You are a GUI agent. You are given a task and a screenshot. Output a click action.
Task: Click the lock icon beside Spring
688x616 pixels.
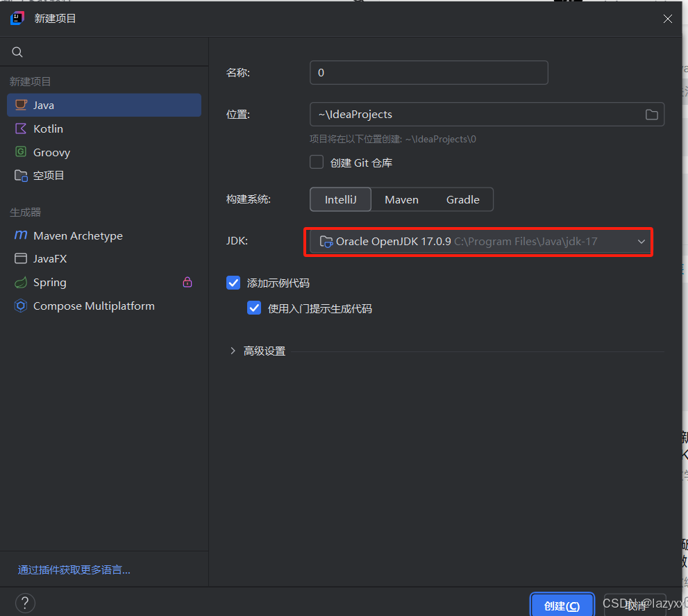pyautogui.click(x=187, y=282)
